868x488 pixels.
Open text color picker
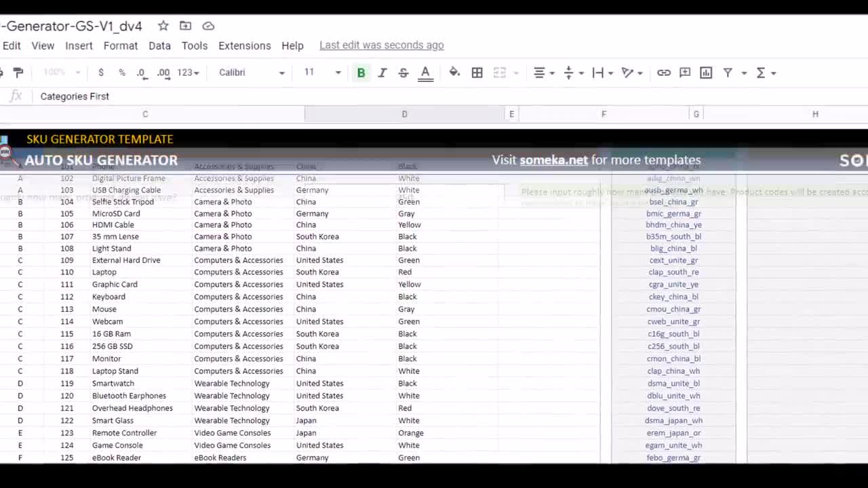(425, 73)
